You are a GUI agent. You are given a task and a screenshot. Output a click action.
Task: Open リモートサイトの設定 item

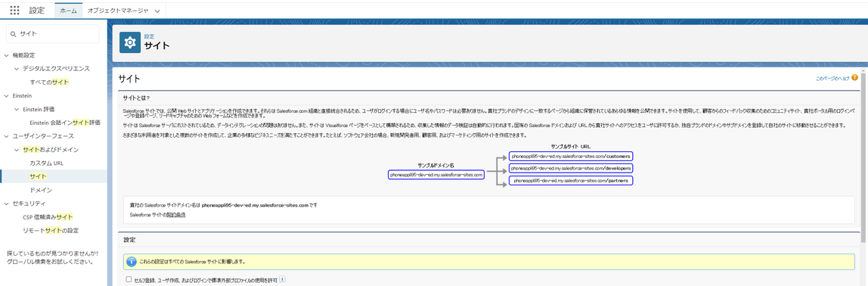click(51, 230)
